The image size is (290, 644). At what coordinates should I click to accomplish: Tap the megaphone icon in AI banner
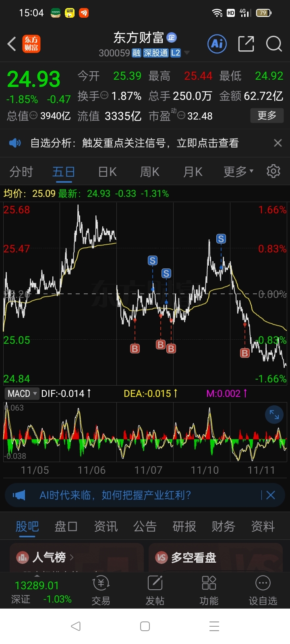point(19,495)
